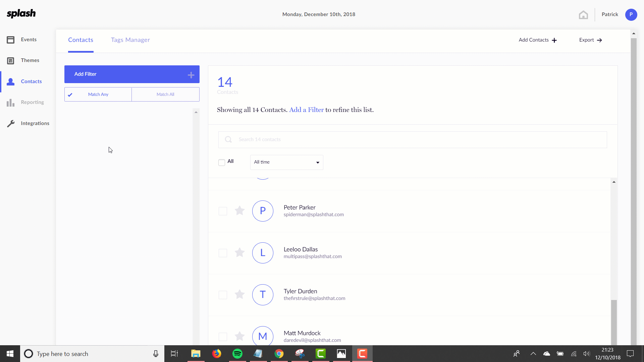Go to the home icon in header

point(583,15)
